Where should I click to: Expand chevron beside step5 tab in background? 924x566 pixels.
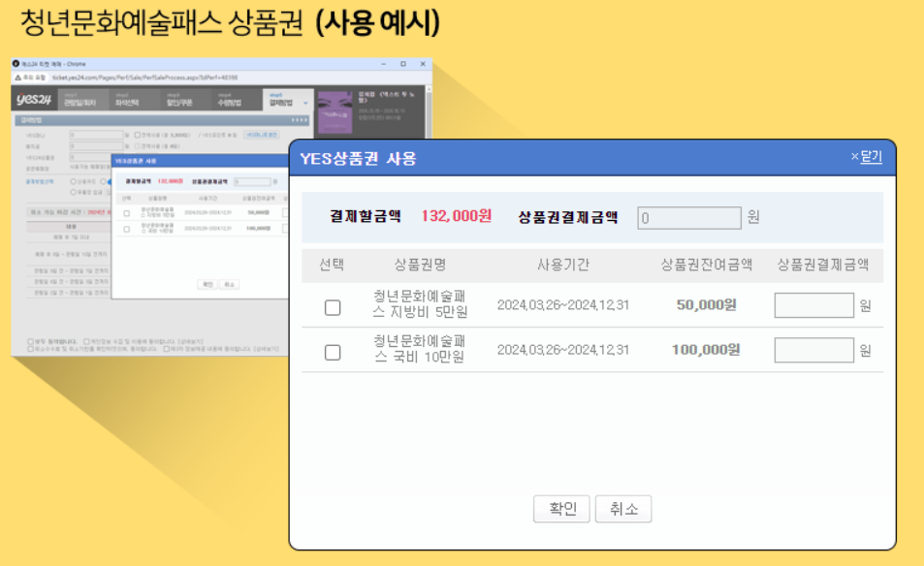(305, 103)
